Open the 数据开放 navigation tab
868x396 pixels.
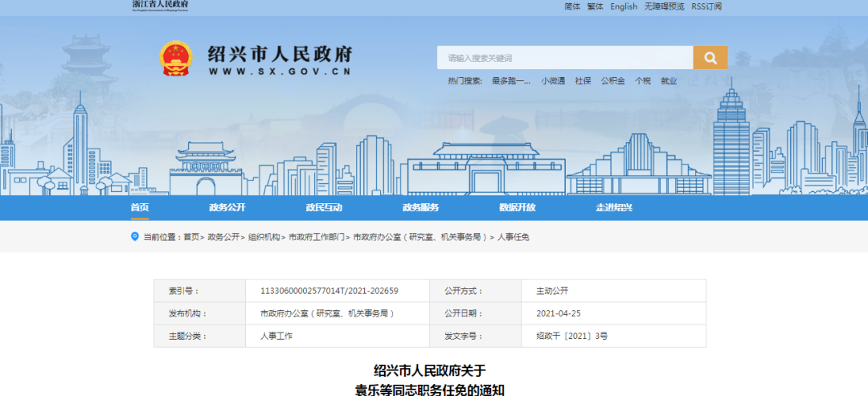(x=517, y=208)
